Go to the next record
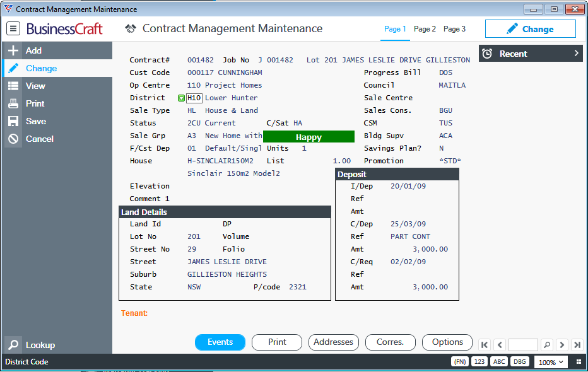 [562, 345]
